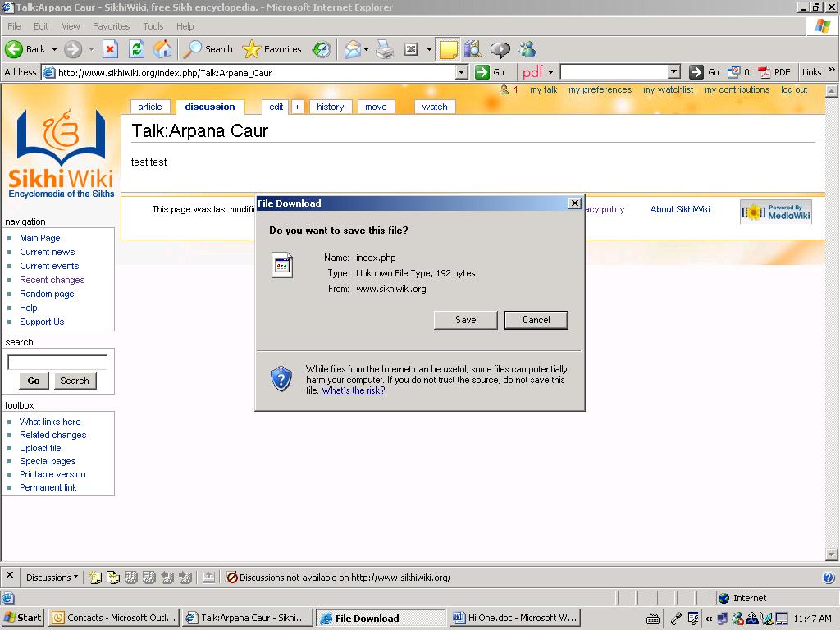Viewport: 840px width, 630px height.
Task: Open the Edit button dropdown arrow
Action: (x=429, y=49)
